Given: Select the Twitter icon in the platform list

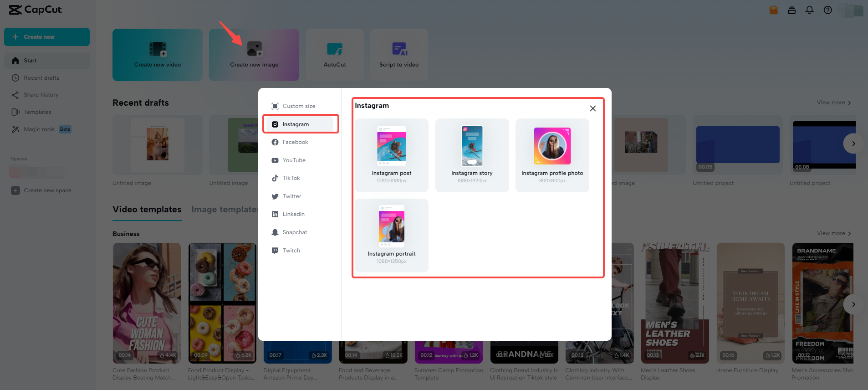Looking at the screenshot, I should pyautogui.click(x=275, y=196).
